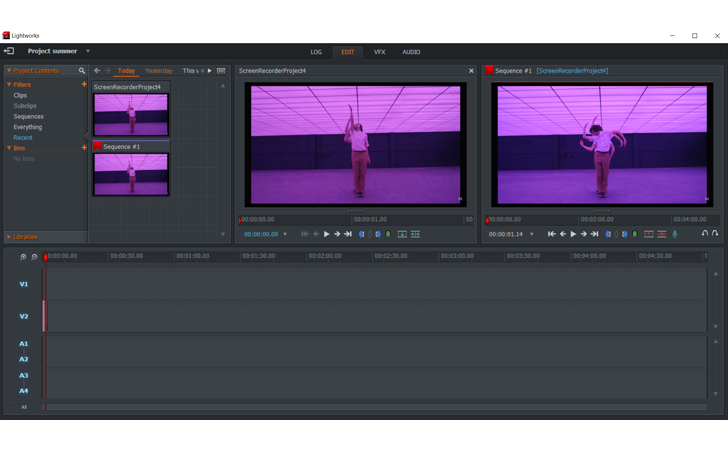
Task: Open the Project summer dropdown arrow
Action: pyautogui.click(x=87, y=51)
